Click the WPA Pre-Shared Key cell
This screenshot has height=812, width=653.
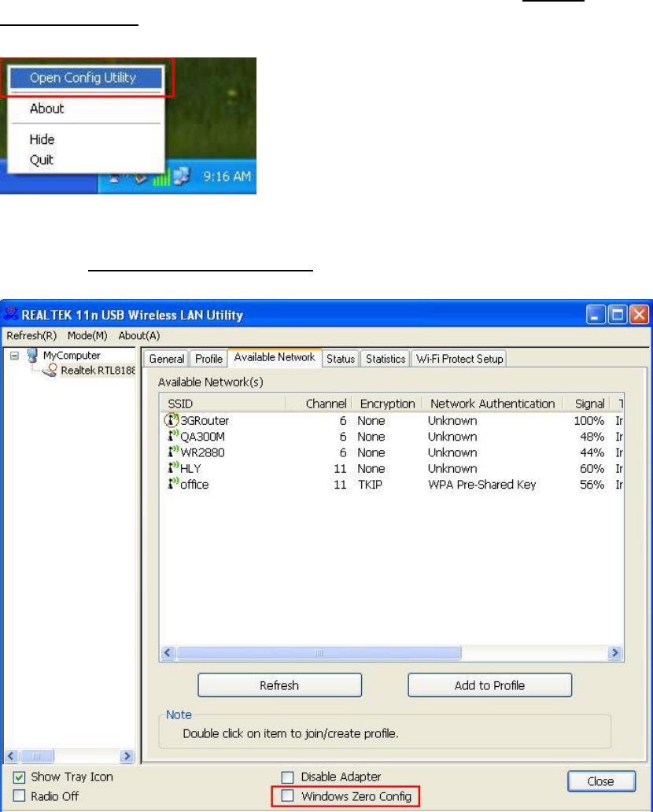481,485
